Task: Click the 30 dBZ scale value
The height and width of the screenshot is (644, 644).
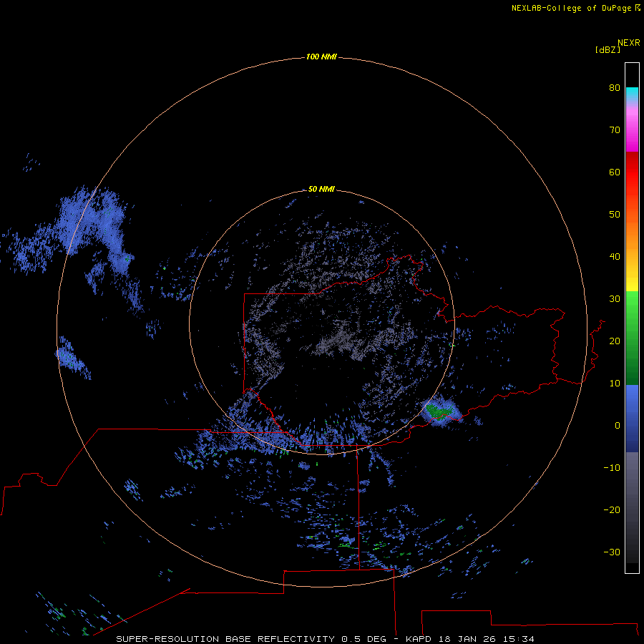Action: (615, 298)
